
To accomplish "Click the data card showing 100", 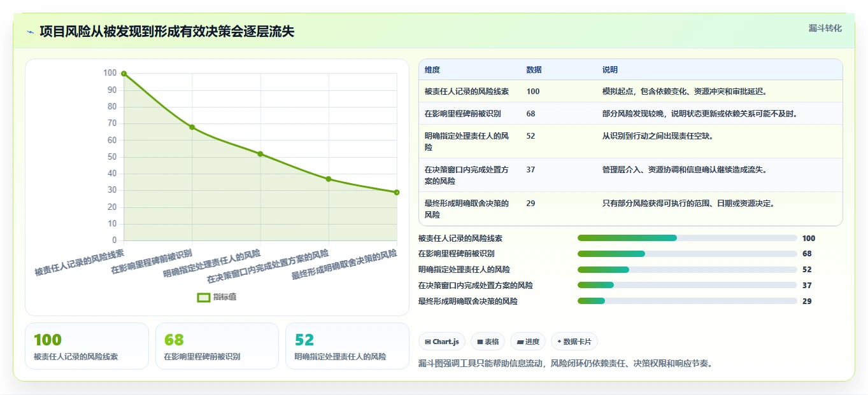I will [87, 346].
